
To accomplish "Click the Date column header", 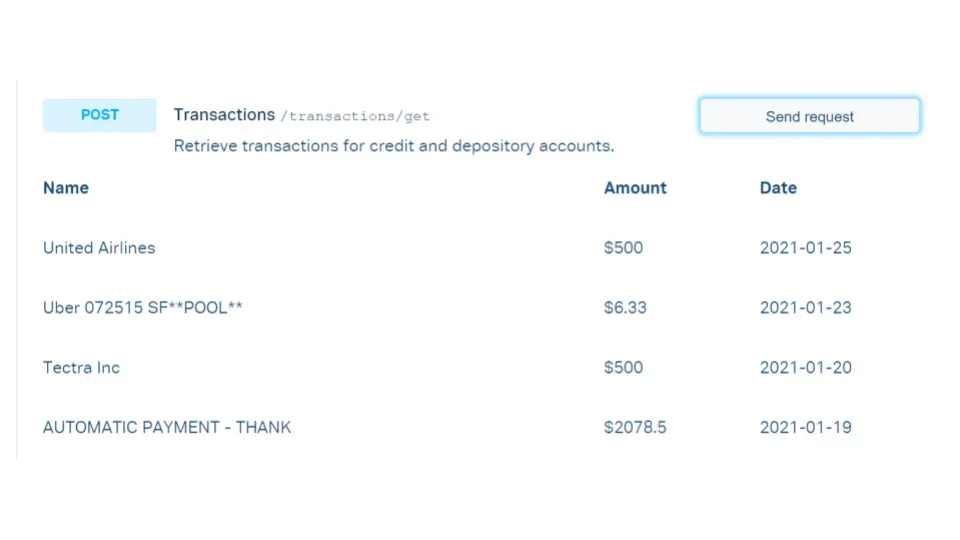I will click(x=778, y=188).
